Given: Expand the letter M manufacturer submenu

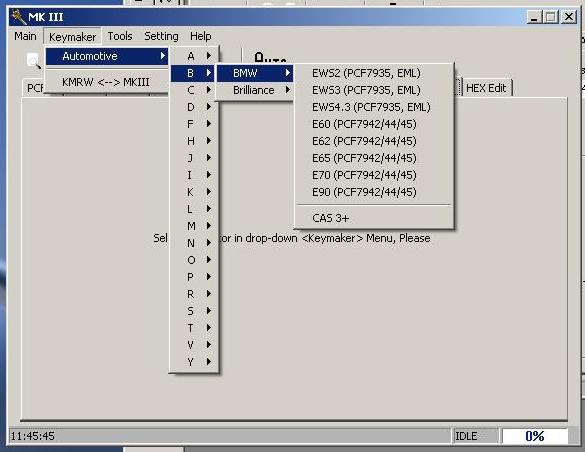Looking at the screenshot, I should 194,226.
